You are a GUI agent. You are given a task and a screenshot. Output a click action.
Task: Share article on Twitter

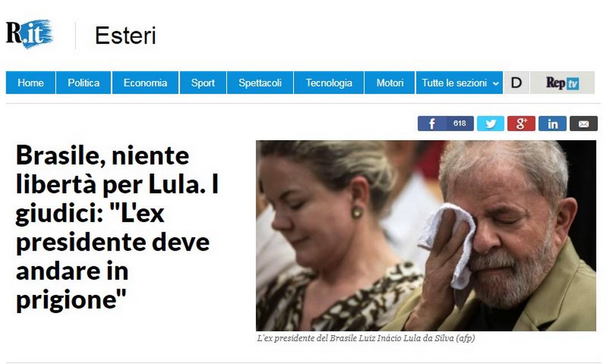(491, 123)
